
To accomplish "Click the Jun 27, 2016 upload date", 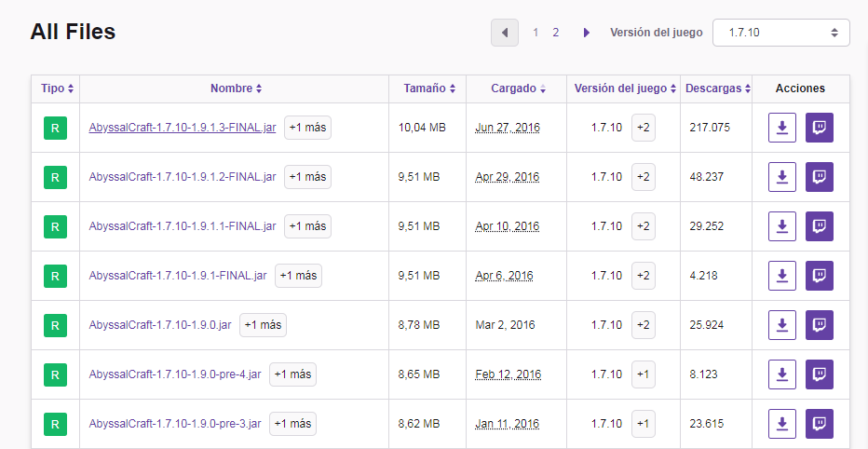I will pos(508,128).
